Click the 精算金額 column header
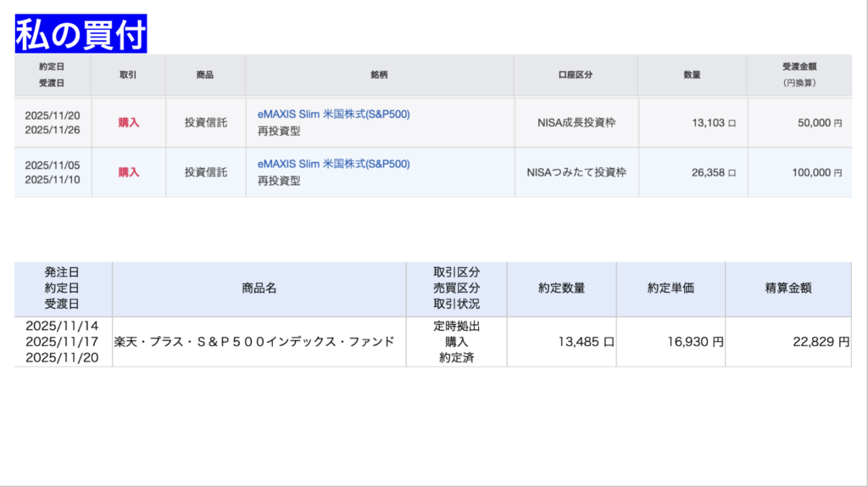The height and width of the screenshot is (487, 868). (x=788, y=288)
